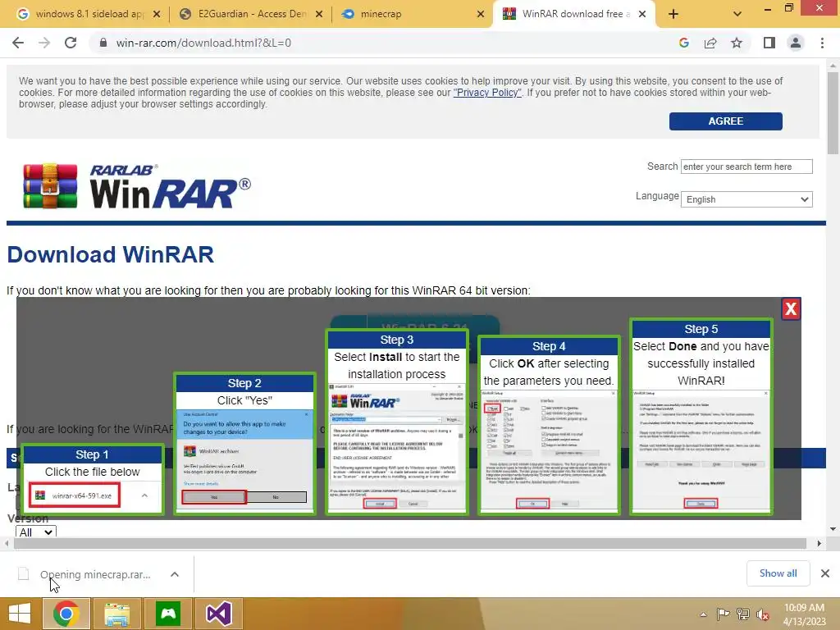Image resolution: width=840 pixels, height=630 pixels.
Task: Bookmark this page with the star icon
Action: point(737,43)
